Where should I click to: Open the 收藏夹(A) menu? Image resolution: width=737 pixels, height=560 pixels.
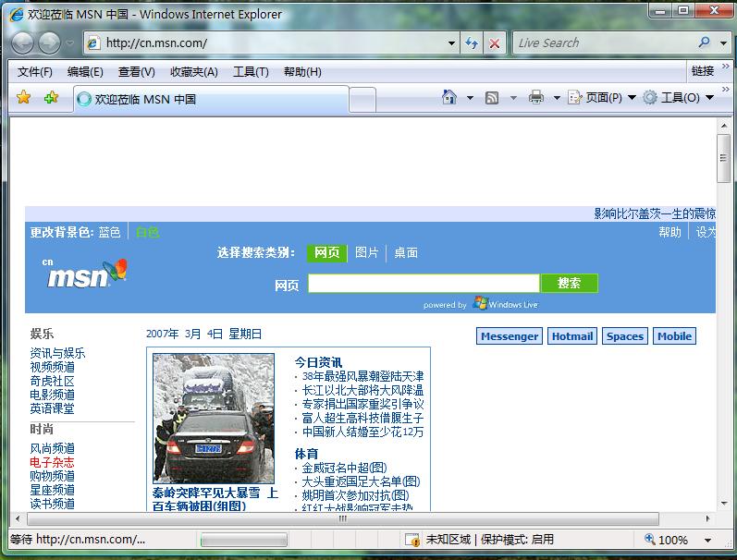click(193, 71)
